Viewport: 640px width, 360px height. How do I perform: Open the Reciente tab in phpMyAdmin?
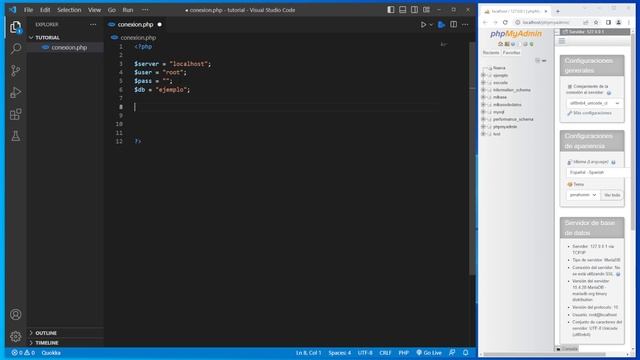pyautogui.click(x=491, y=53)
